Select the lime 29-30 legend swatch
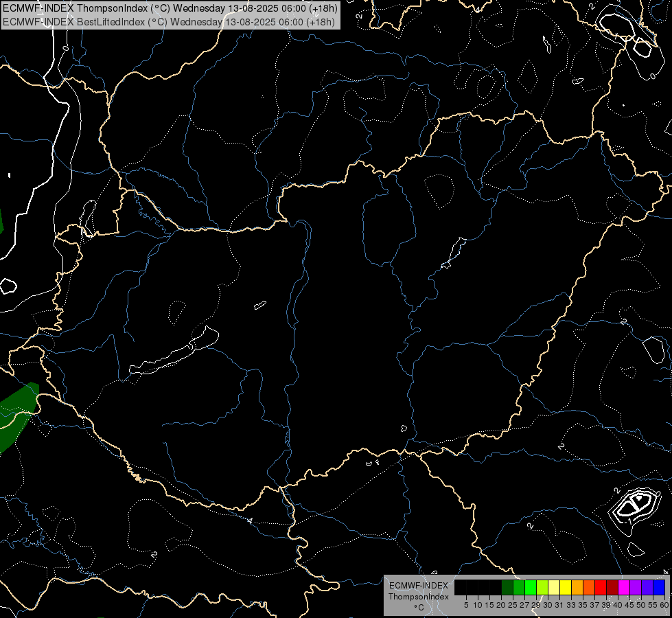This screenshot has width=672, height=618. pyautogui.click(x=542, y=588)
